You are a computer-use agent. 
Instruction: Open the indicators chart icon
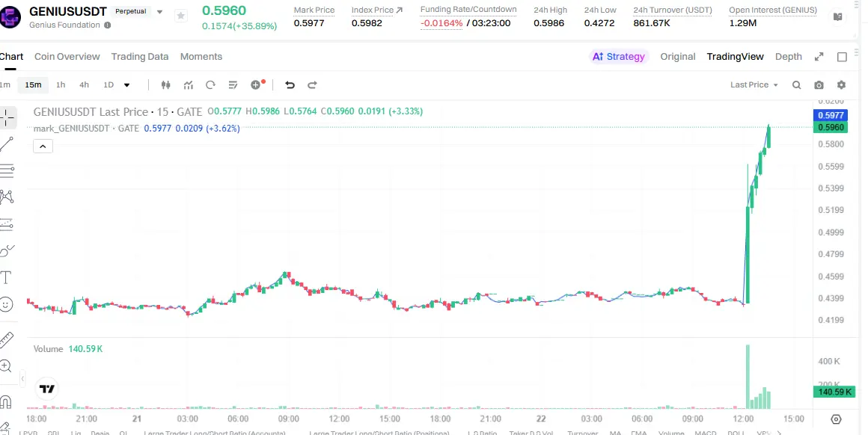189,84
